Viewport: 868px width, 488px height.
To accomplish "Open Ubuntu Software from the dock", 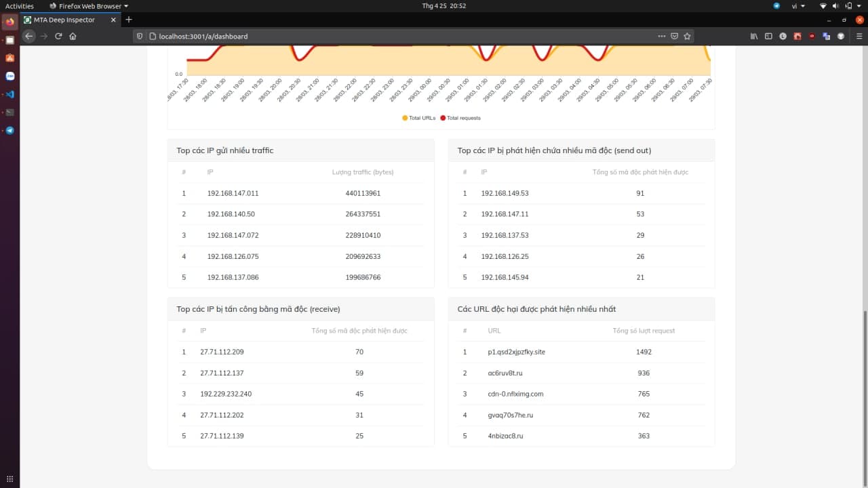I will click(9, 58).
